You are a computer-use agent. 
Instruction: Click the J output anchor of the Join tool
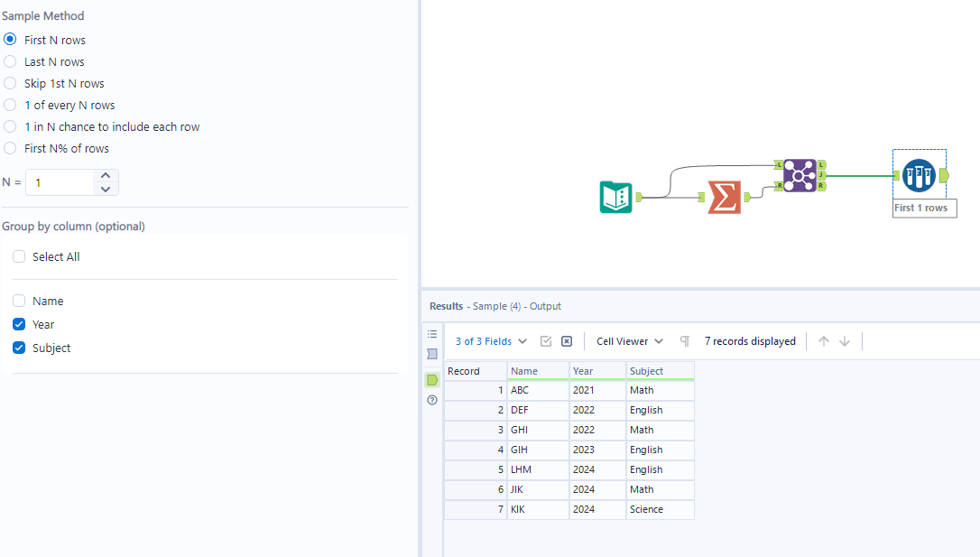point(821,175)
